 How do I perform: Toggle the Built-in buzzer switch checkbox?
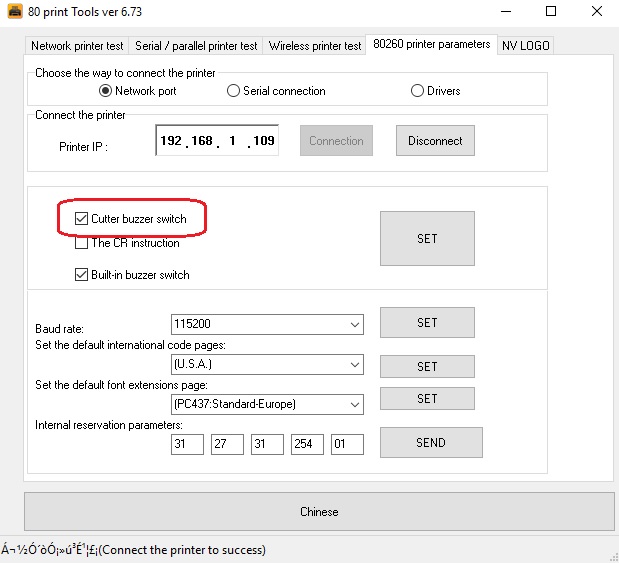(82, 275)
